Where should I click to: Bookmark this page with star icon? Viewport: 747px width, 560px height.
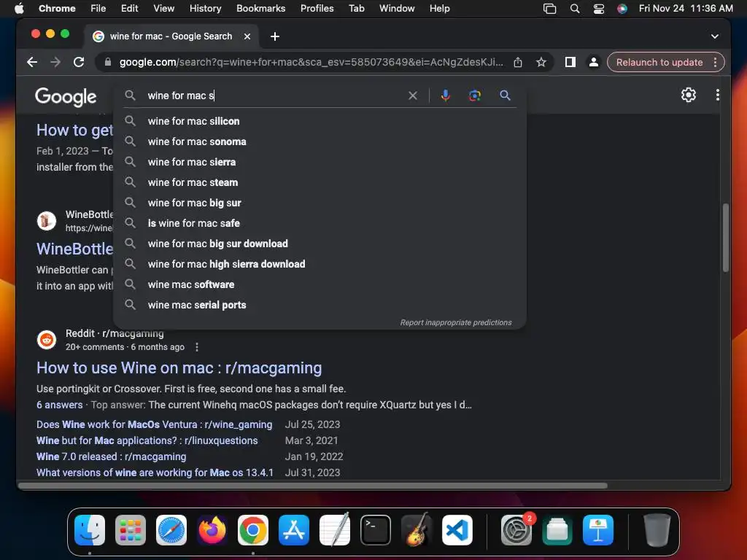(x=541, y=62)
